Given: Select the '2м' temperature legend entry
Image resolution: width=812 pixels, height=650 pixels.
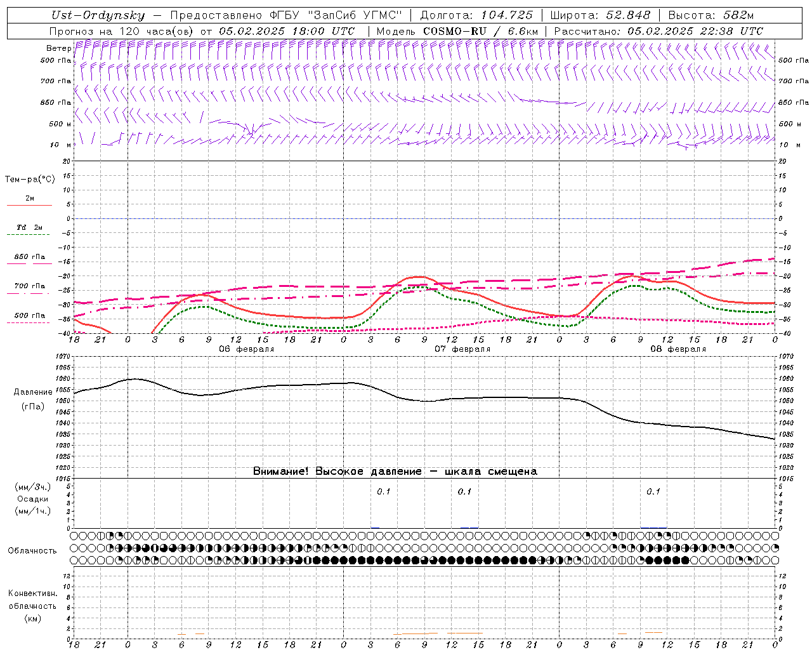Looking at the screenshot, I should (x=30, y=199).
